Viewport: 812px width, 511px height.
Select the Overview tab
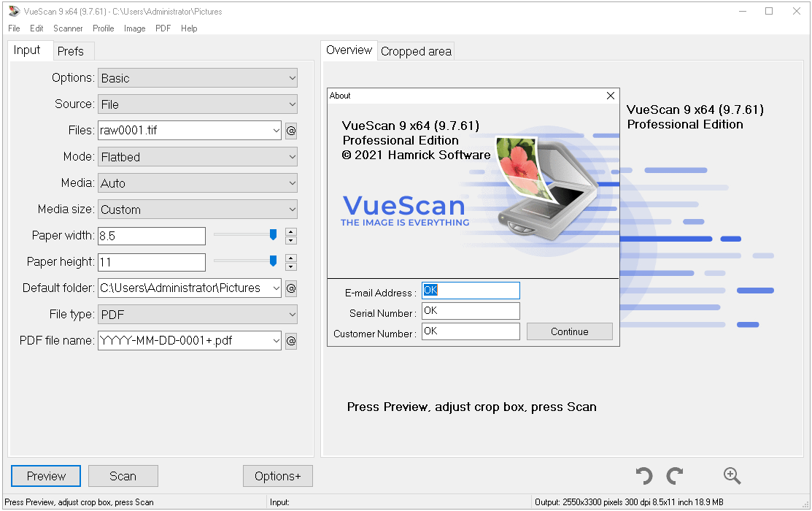coord(349,50)
